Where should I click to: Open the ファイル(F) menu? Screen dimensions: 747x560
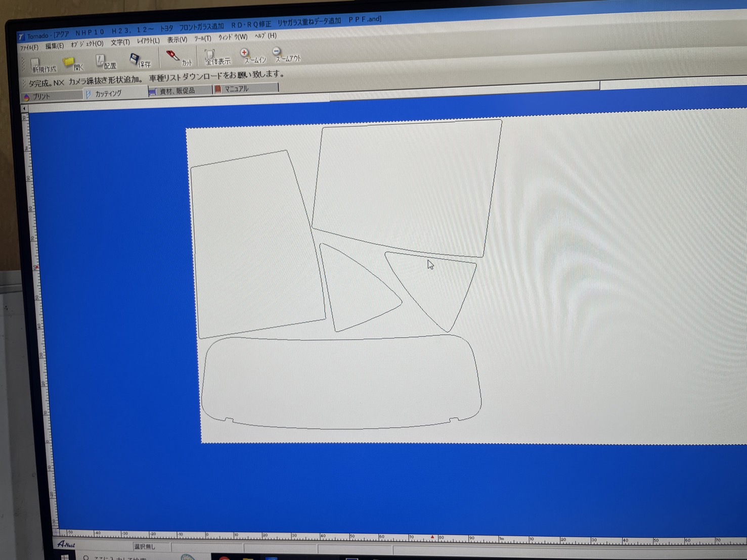29,48
